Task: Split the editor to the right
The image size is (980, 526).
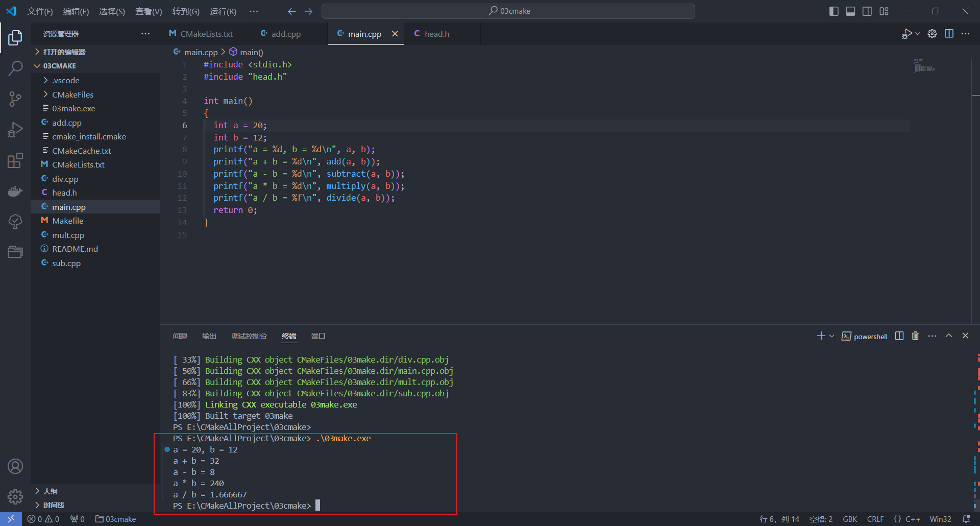Action: [949, 34]
